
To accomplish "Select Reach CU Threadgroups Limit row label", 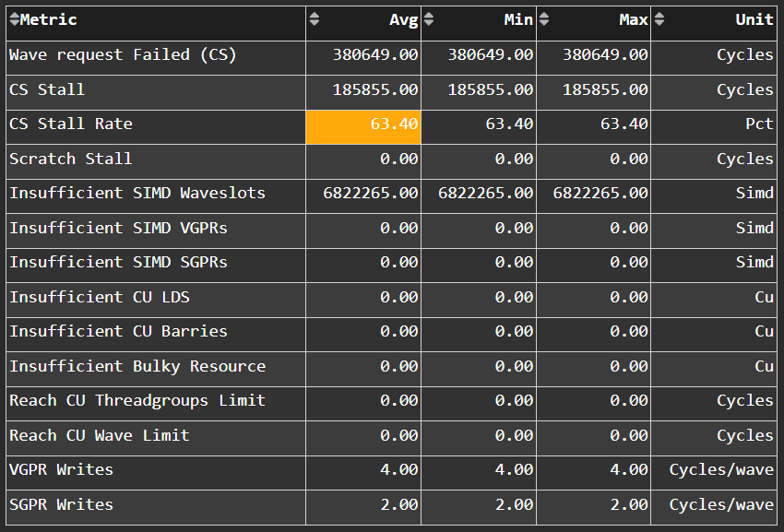I will pyautogui.click(x=137, y=401).
